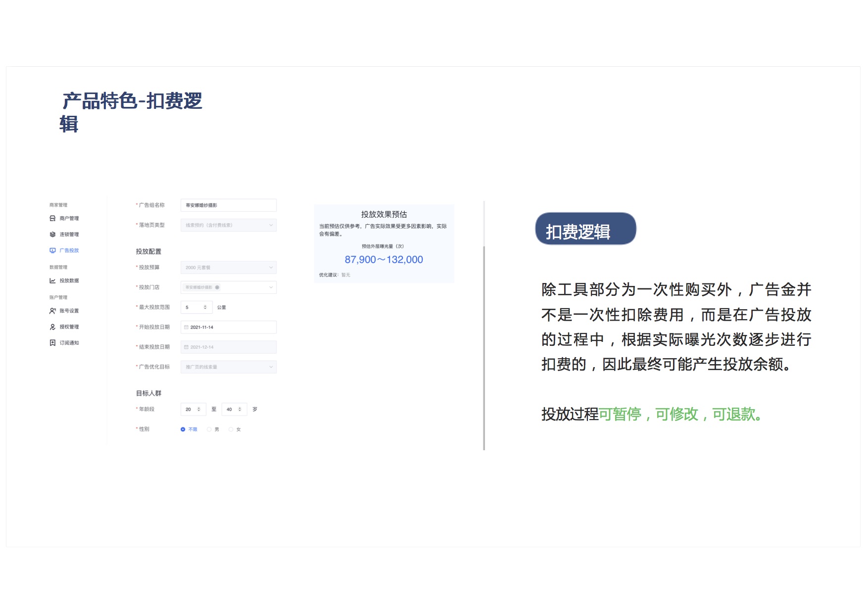The image size is (868, 613).
Task: Click the 投放数据 chart icon
Action: (52, 281)
